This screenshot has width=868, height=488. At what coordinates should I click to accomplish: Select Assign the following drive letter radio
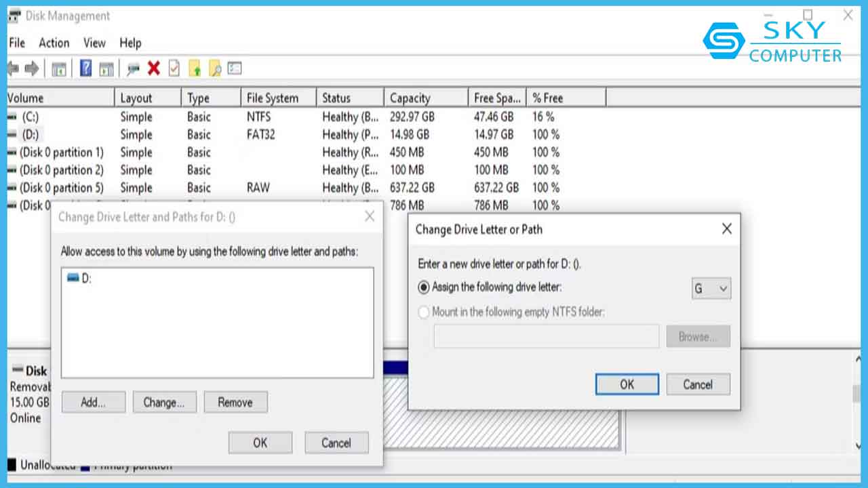pos(424,287)
